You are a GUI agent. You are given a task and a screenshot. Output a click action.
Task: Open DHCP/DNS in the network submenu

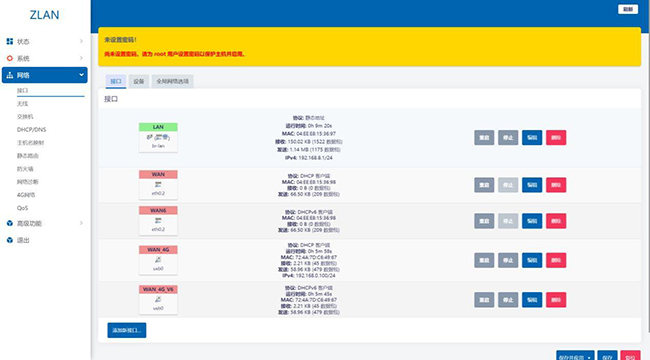pos(32,129)
